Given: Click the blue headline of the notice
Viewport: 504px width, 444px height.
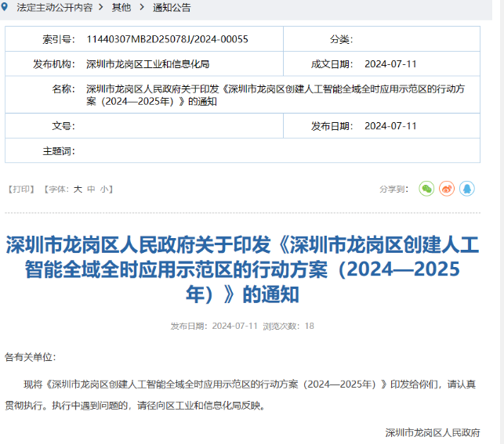Looking at the screenshot, I should [242, 270].
